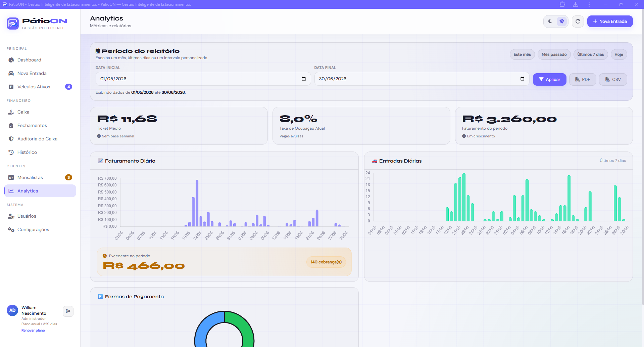Click the badge 4 on Veículos Ativos
The width and height of the screenshot is (644, 347).
click(68, 87)
